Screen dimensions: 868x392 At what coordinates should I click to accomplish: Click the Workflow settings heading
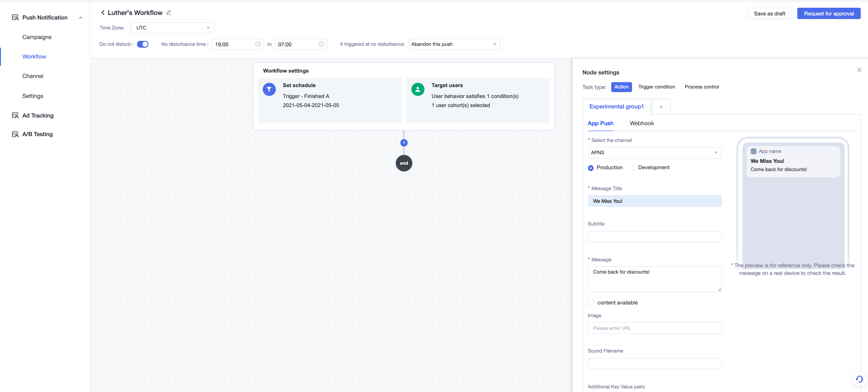tap(286, 71)
